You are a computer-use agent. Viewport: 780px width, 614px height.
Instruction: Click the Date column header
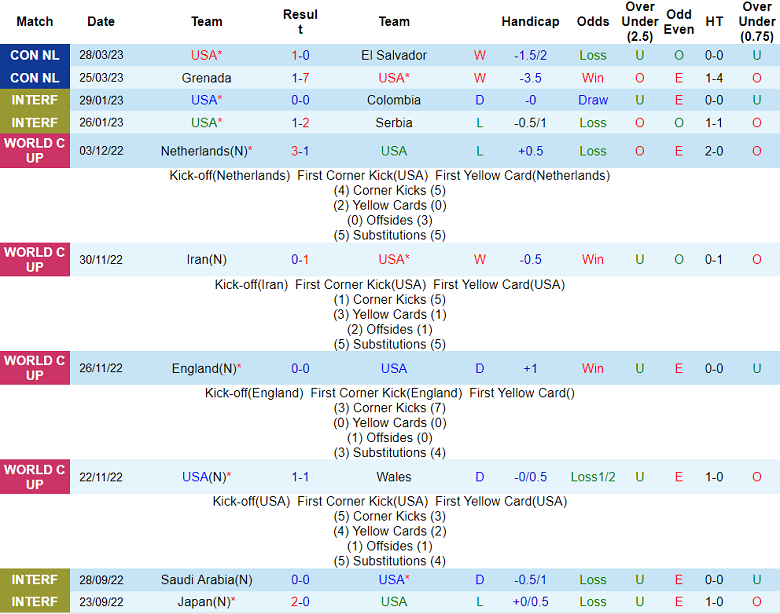coord(101,21)
